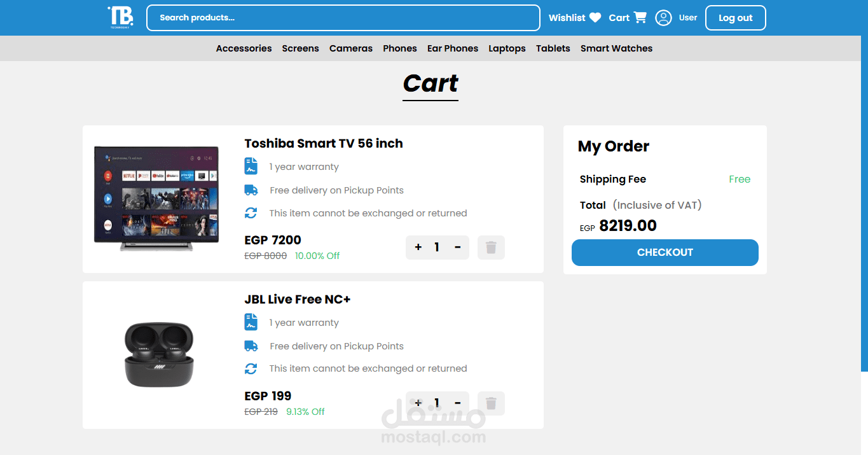Image resolution: width=868 pixels, height=455 pixels.
Task: Open JBL Live Free NC+ title
Action: [298, 299]
